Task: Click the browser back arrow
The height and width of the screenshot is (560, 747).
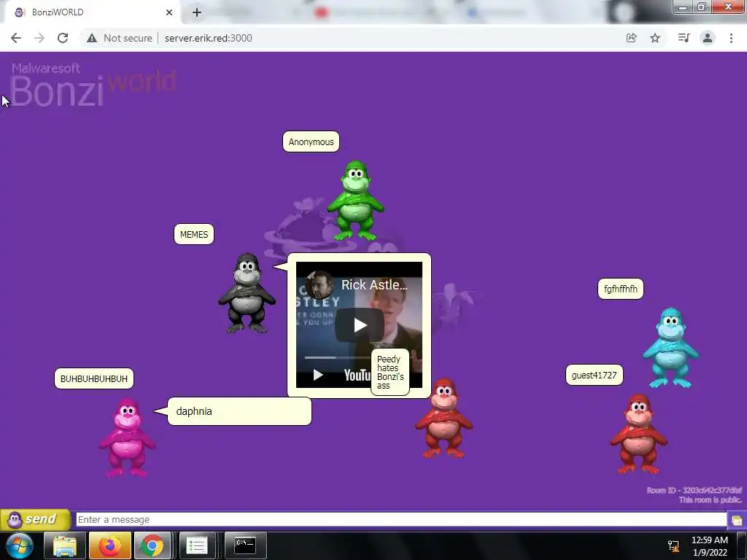Action: (16, 38)
